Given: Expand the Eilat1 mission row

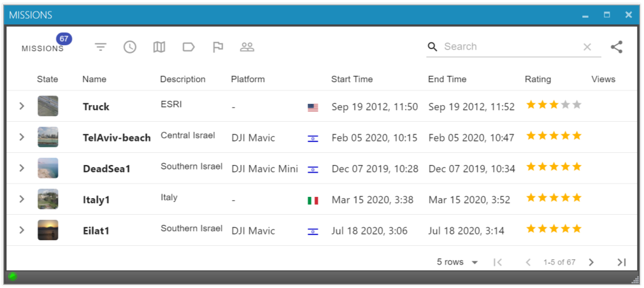Looking at the screenshot, I should (x=22, y=230).
